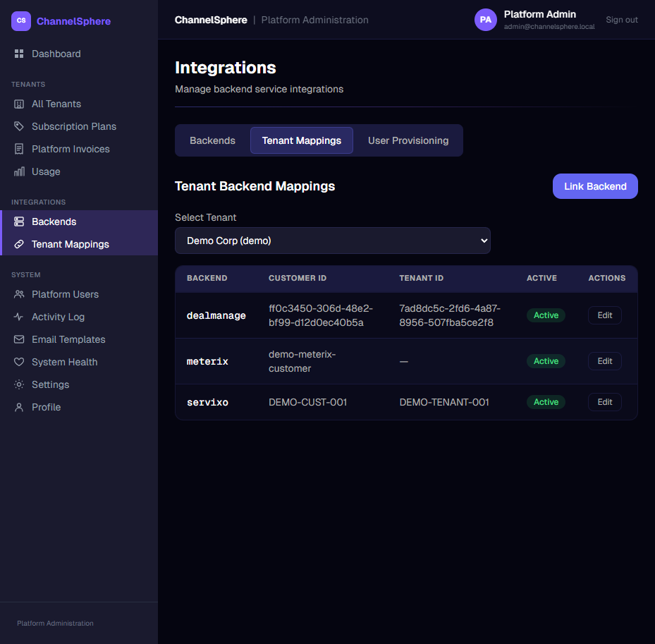The height and width of the screenshot is (644, 655).
Task: Open Dashboard in the sidebar
Action: (x=79, y=54)
